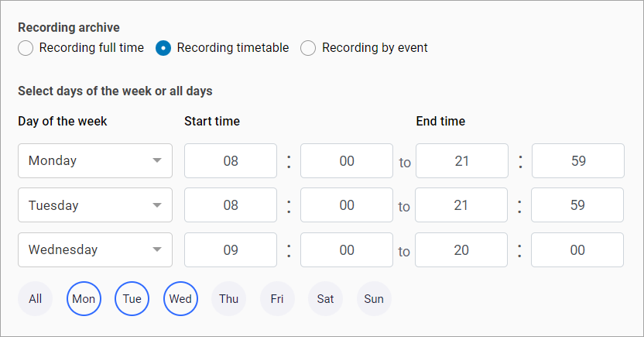Enable the Thu day chip

point(229,299)
